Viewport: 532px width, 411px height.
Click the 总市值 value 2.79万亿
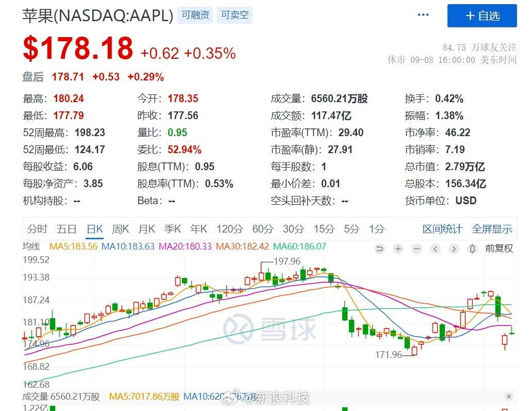pos(465,167)
